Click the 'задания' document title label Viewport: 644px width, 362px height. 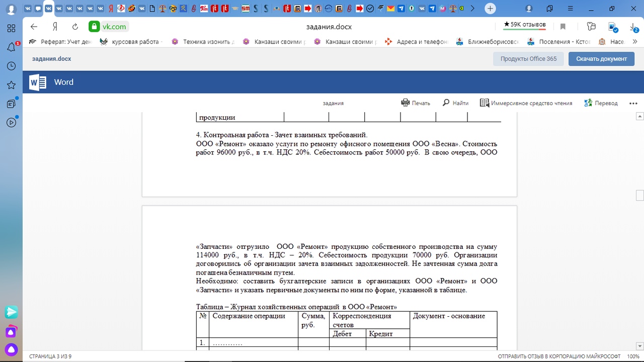click(x=333, y=103)
